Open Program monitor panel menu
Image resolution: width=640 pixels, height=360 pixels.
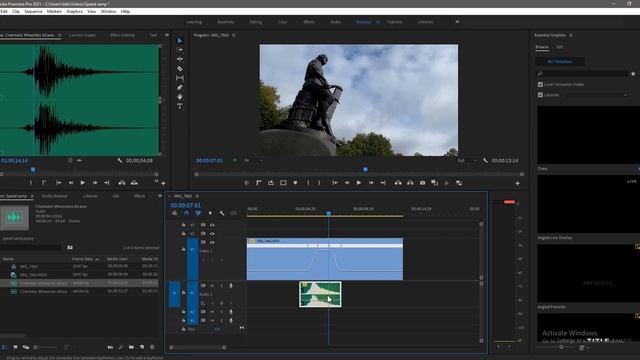233,36
